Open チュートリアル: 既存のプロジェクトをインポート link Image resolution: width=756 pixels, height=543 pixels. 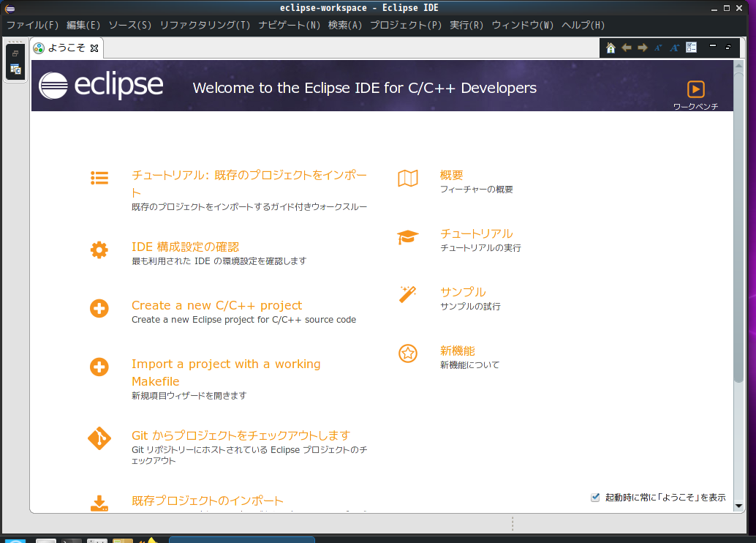(249, 184)
